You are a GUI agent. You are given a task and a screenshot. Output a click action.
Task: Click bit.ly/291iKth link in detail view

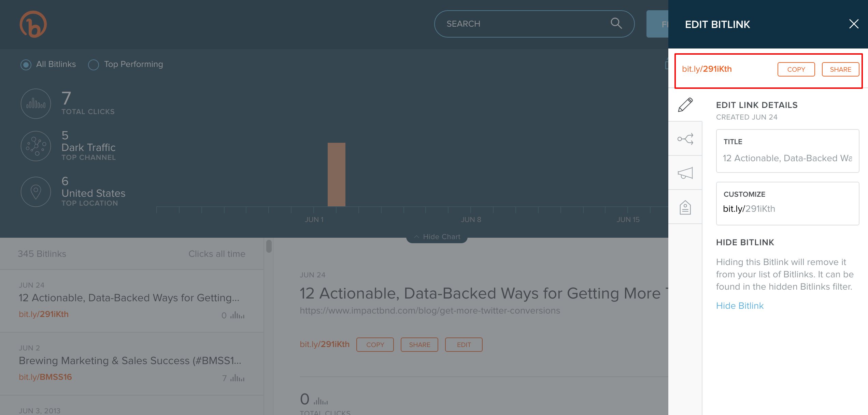325,344
